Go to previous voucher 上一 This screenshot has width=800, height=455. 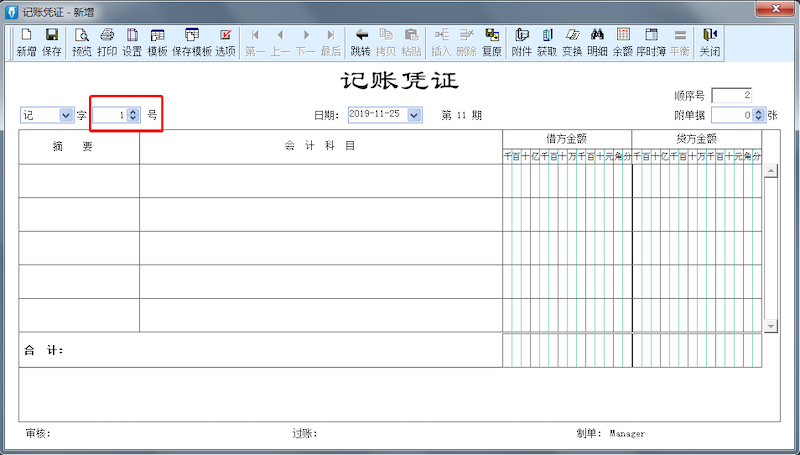point(280,43)
